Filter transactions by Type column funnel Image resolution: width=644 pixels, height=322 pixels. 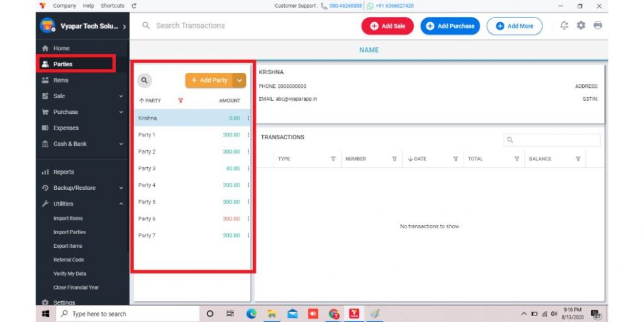333,159
